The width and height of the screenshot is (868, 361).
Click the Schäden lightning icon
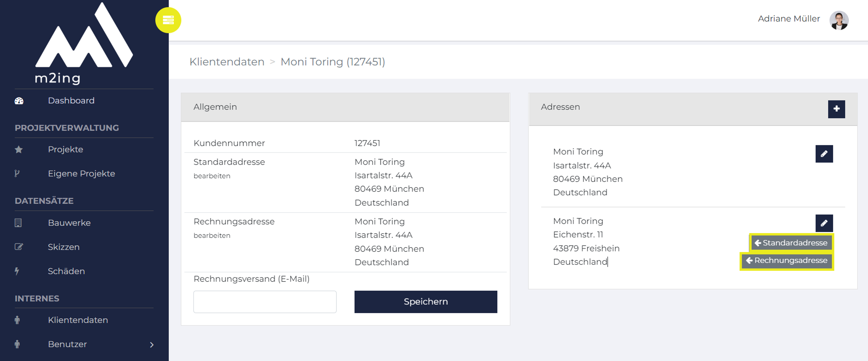pos(17,271)
